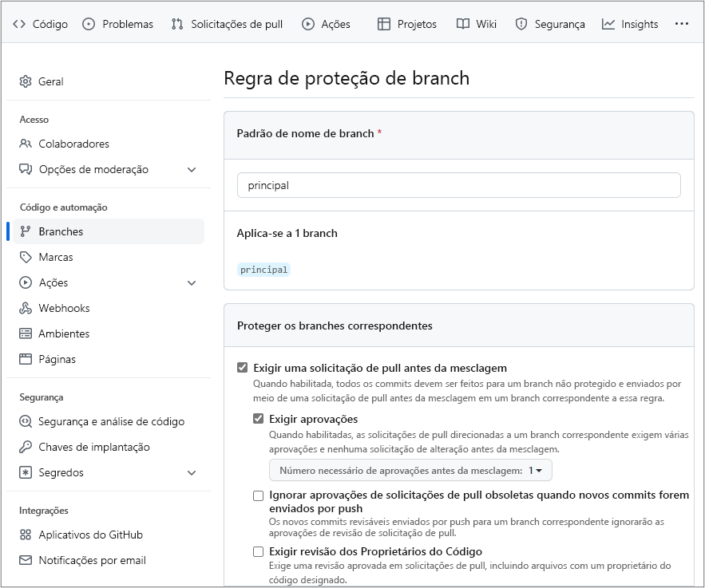
Task: Enable 'Exigir revisão dos Proprietários do Código'
Action: coord(258,551)
